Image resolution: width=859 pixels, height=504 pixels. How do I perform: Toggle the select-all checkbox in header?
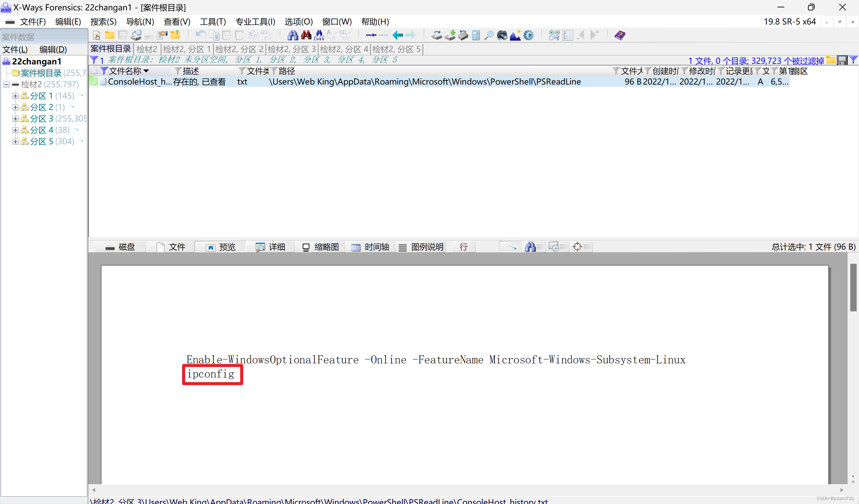94,71
